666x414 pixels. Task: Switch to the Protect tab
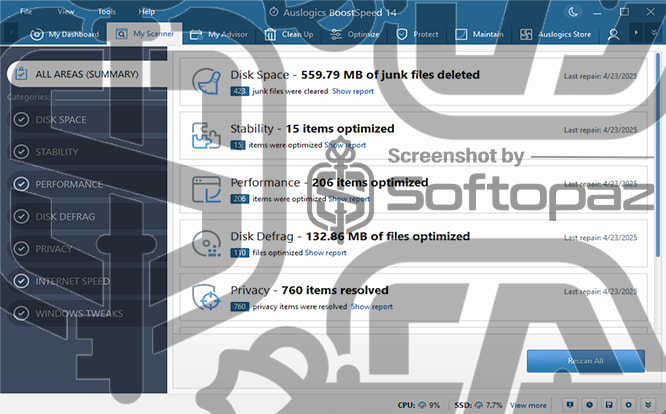click(417, 34)
